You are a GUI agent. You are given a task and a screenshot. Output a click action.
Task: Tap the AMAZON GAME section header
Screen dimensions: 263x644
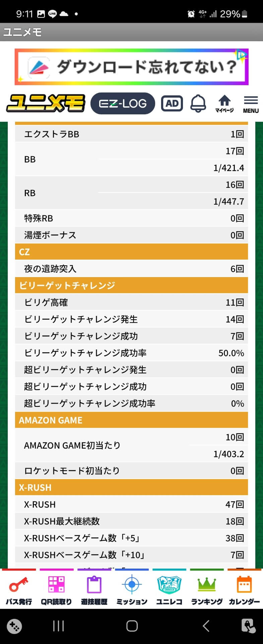[x=131, y=420]
